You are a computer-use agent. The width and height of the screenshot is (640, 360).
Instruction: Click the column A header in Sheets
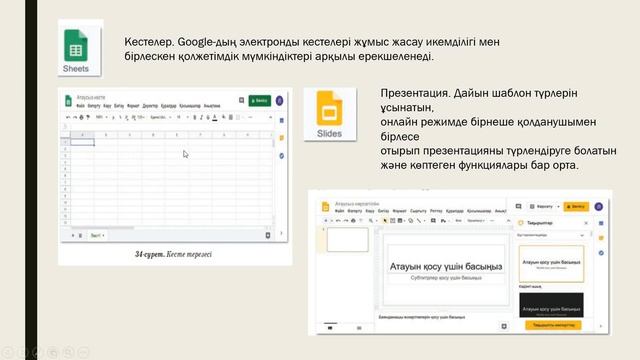(82, 135)
